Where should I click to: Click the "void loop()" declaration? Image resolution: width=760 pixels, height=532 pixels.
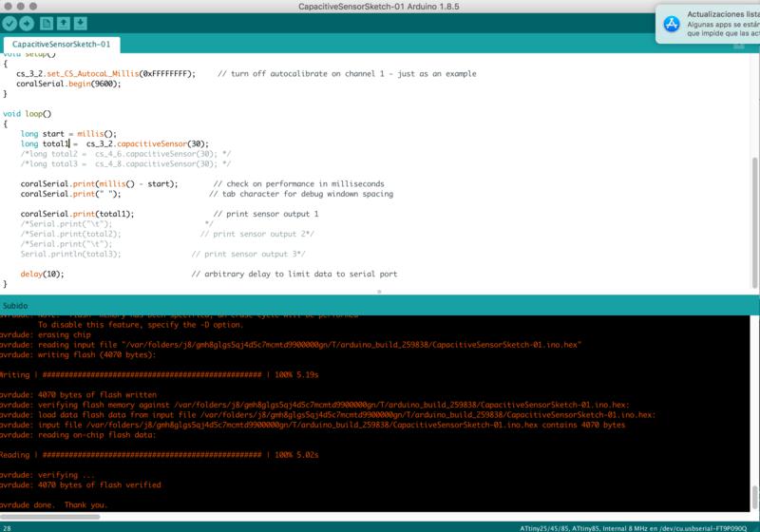coord(28,114)
